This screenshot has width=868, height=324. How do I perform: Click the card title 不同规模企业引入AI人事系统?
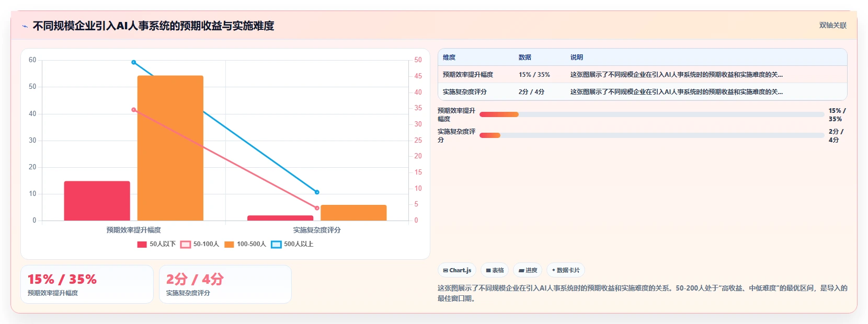click(153, 26)
